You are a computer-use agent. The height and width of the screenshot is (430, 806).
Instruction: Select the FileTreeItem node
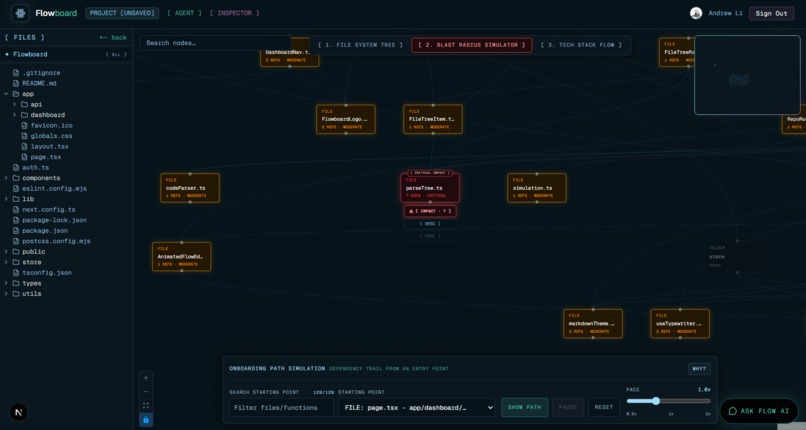click(x=433, y=119)
